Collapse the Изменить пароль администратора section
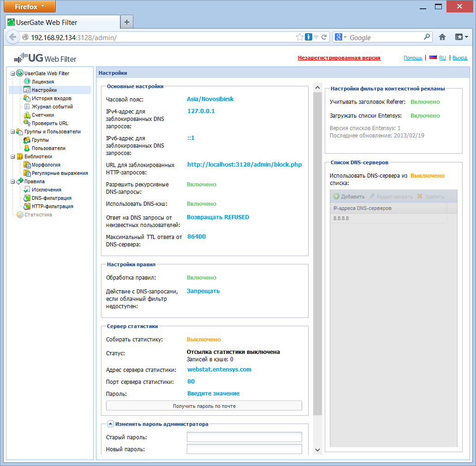476x466 pixels. click(x=111, y=424)
